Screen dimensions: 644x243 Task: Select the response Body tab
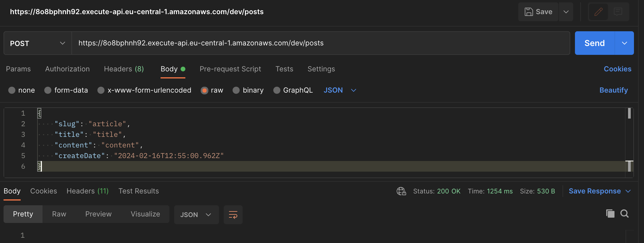coord(12,191)
